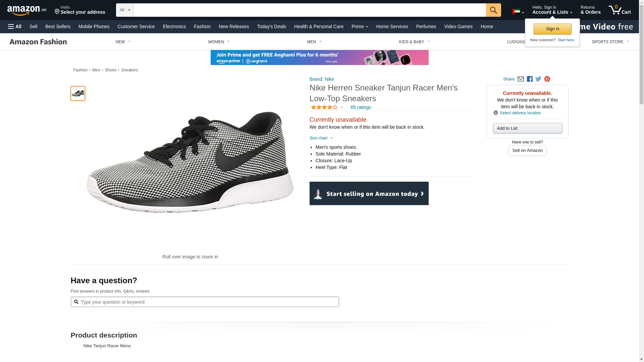Viewport: 644px width, 362px height.
Task: Click the Sell on Amazon button
Action: (527, 150)
